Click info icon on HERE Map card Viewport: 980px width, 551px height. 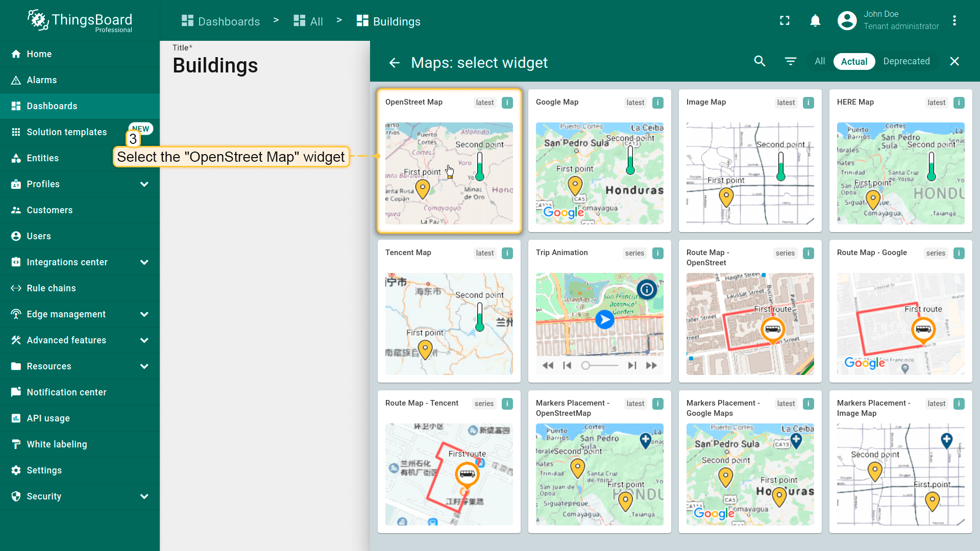pos(959,103)
